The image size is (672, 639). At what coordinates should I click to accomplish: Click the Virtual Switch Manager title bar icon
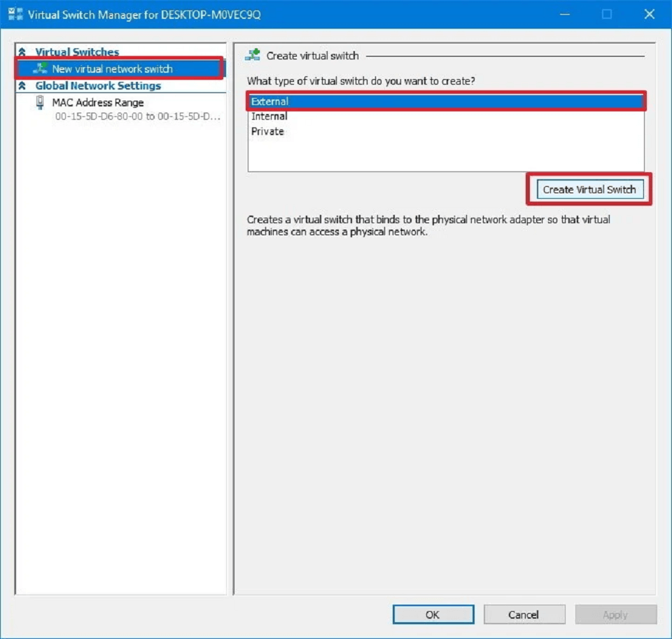[x=15, y=14]
